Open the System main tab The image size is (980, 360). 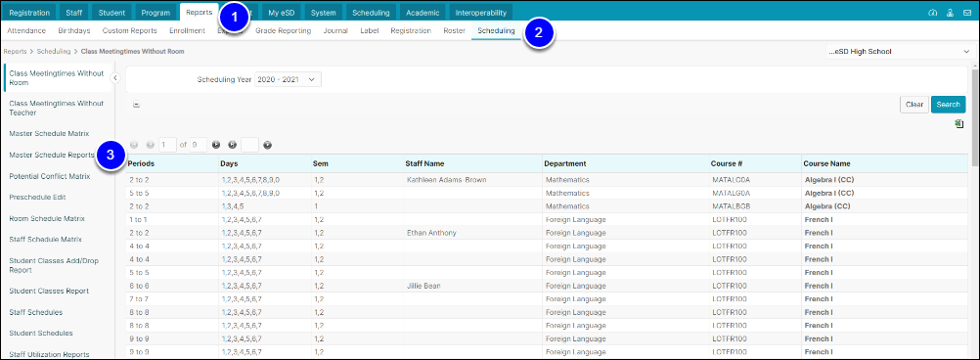coord(324,13)
